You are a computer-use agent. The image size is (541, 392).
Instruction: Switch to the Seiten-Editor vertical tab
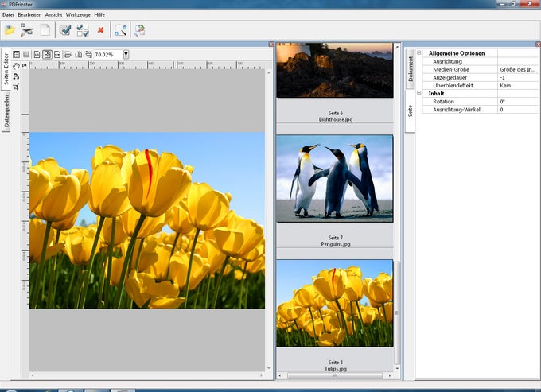point(6,69)
